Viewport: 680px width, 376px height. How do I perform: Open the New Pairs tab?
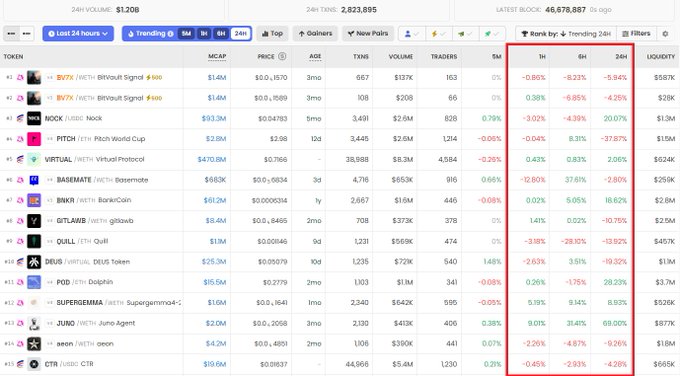coord(368,33)
